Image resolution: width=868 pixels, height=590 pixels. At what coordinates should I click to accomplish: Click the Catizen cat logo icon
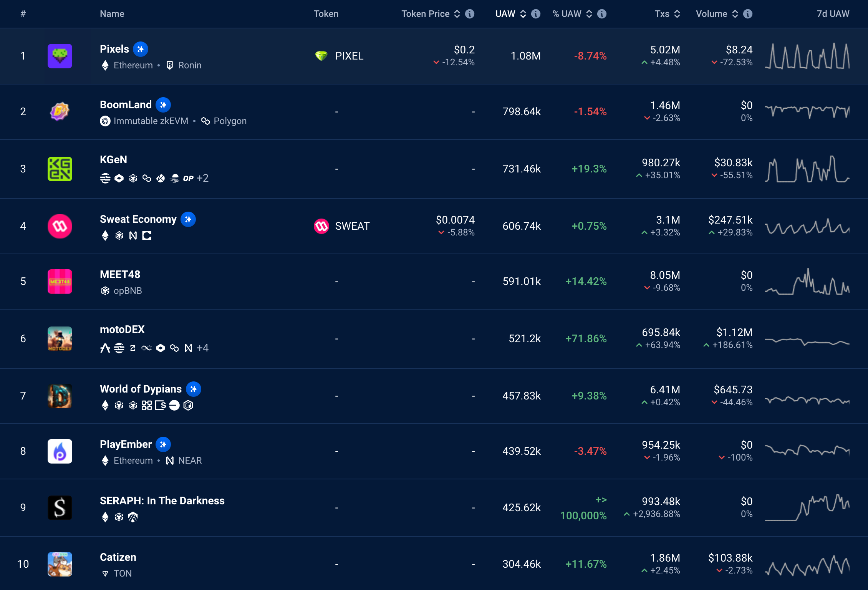(60, 564)
